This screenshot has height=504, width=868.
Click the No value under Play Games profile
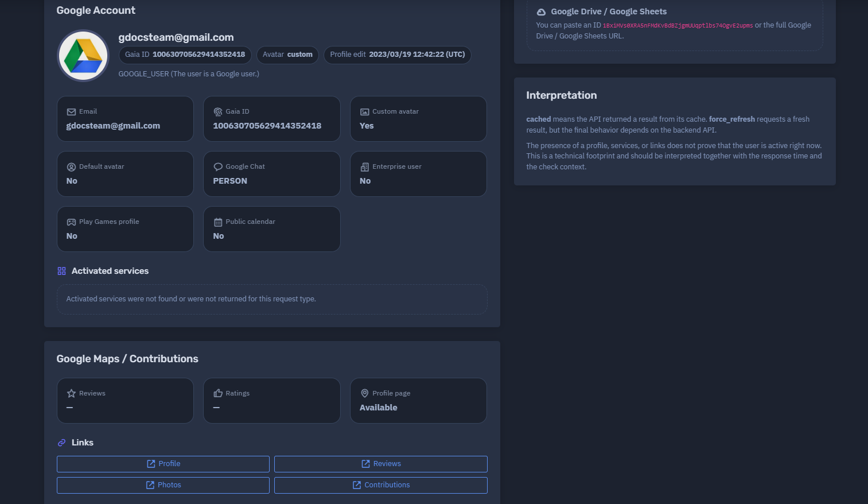pos(72,236)
